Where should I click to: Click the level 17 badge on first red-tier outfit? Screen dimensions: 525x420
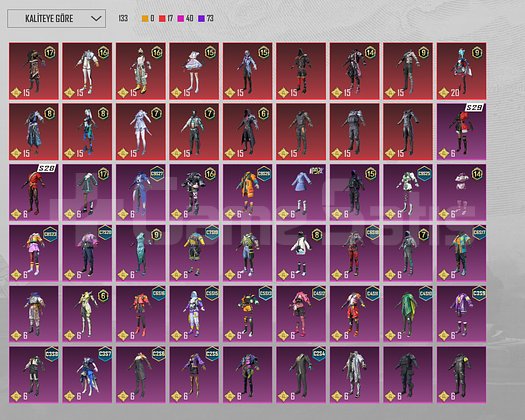click(50, 53)
